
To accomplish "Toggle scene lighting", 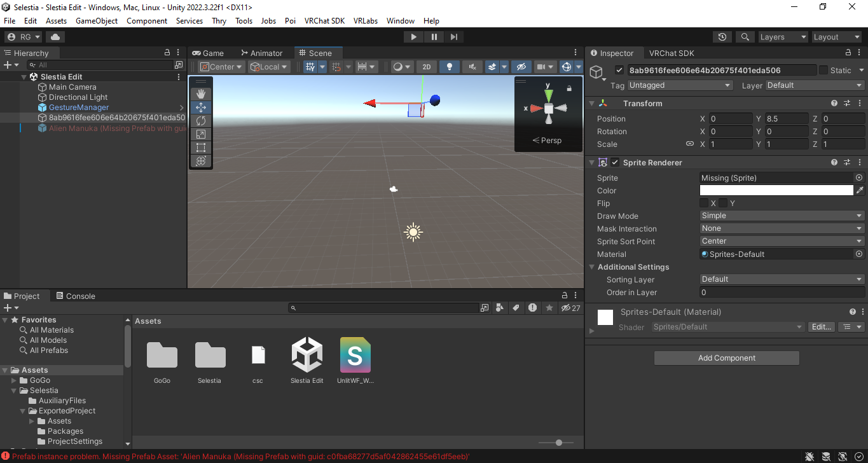I will point(450,67).
